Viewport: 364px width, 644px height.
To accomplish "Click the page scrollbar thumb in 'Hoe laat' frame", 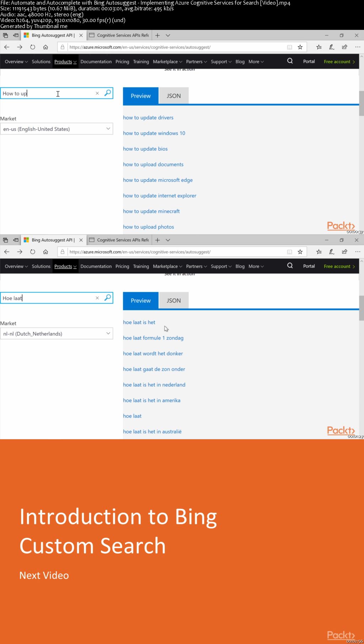I will tap(362, 308).
